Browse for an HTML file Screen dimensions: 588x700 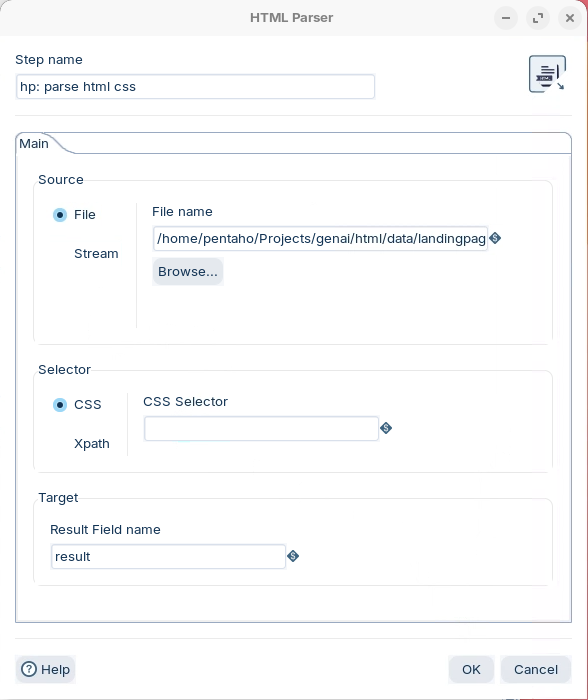[x=188, y=271]
